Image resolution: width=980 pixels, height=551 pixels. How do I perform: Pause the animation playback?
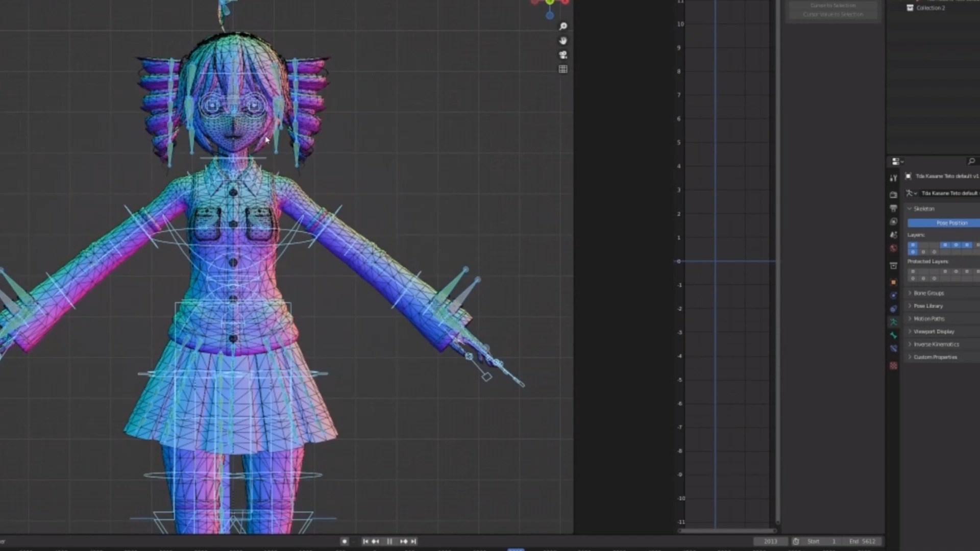click(389, 541)
